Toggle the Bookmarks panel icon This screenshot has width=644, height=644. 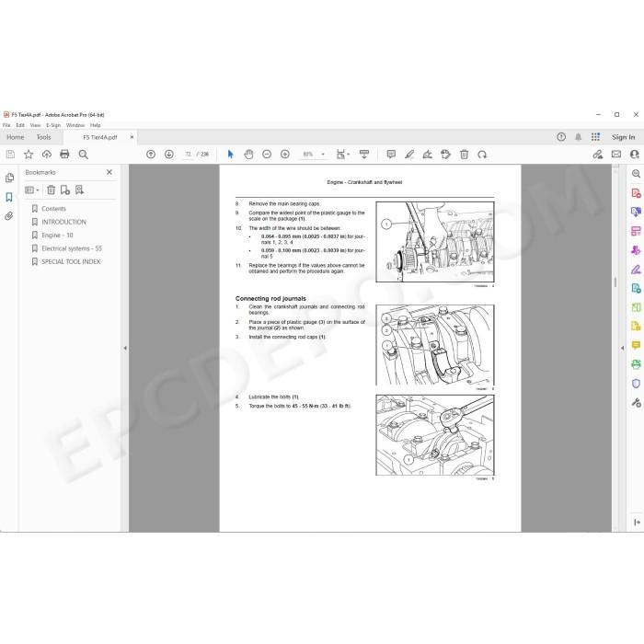click(x=9, y=197)
